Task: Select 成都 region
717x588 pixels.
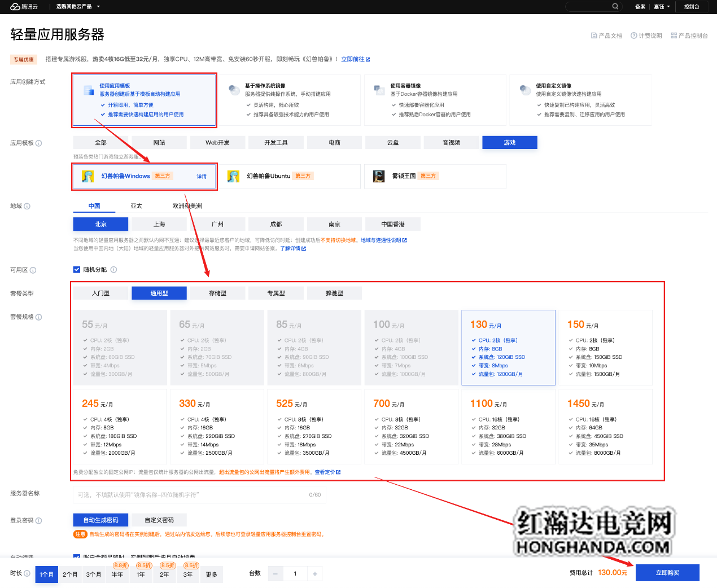Action: coord(276,224)
